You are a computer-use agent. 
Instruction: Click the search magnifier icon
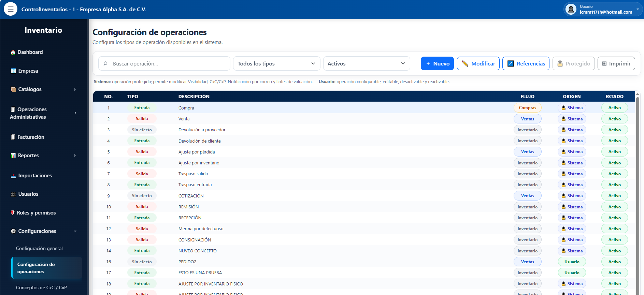click(105, 63)
